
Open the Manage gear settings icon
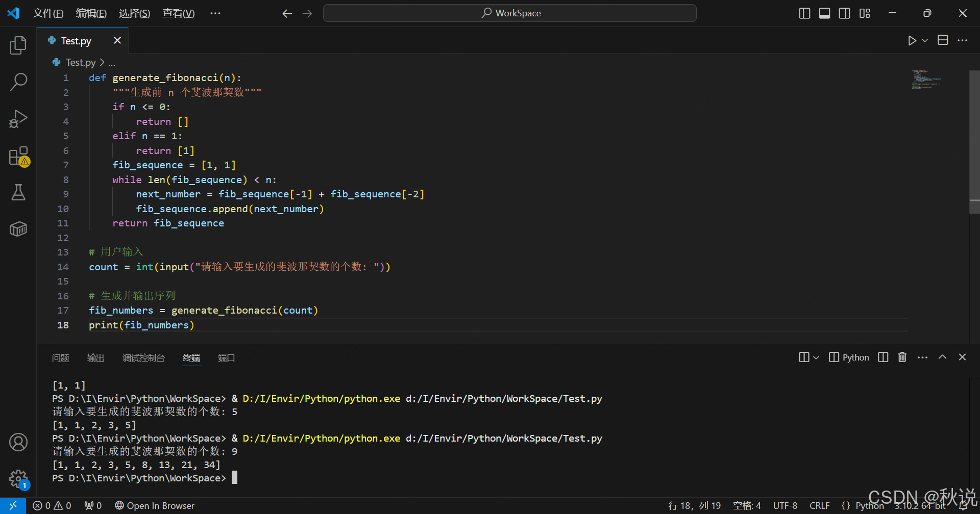19,479
